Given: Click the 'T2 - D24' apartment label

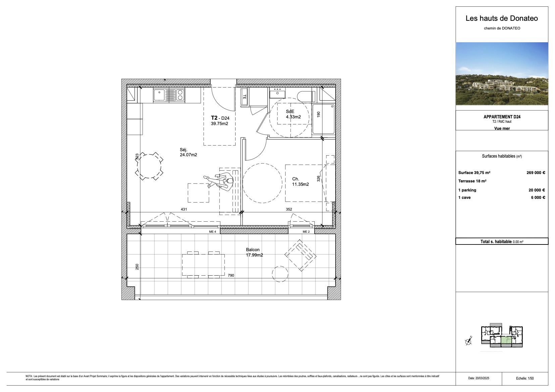Looking at the screenshot, I should coord(220,118).
